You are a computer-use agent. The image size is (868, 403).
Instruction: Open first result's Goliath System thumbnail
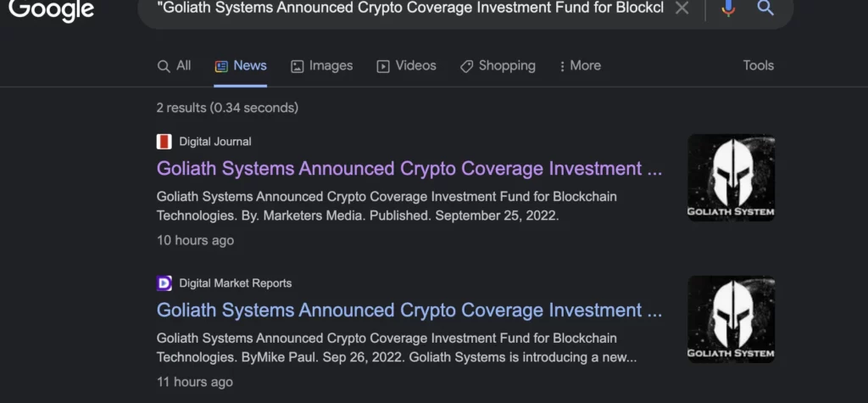click(731, 178)
